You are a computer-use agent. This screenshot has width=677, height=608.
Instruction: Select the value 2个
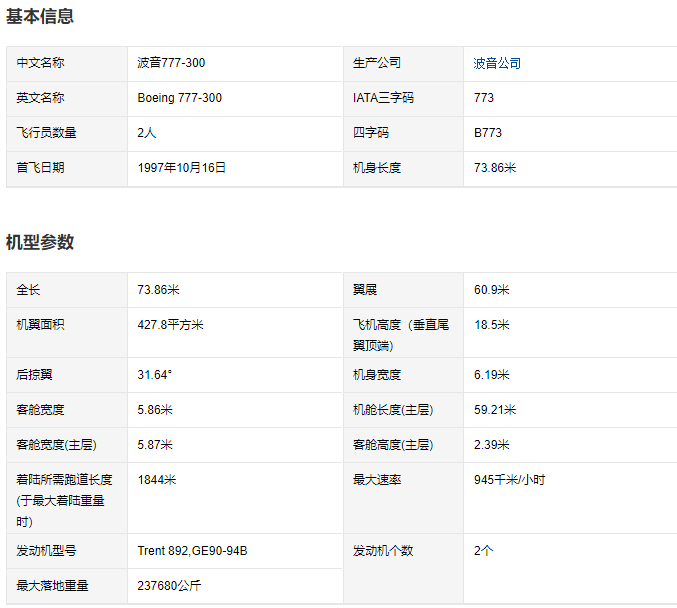click(484, 551)
